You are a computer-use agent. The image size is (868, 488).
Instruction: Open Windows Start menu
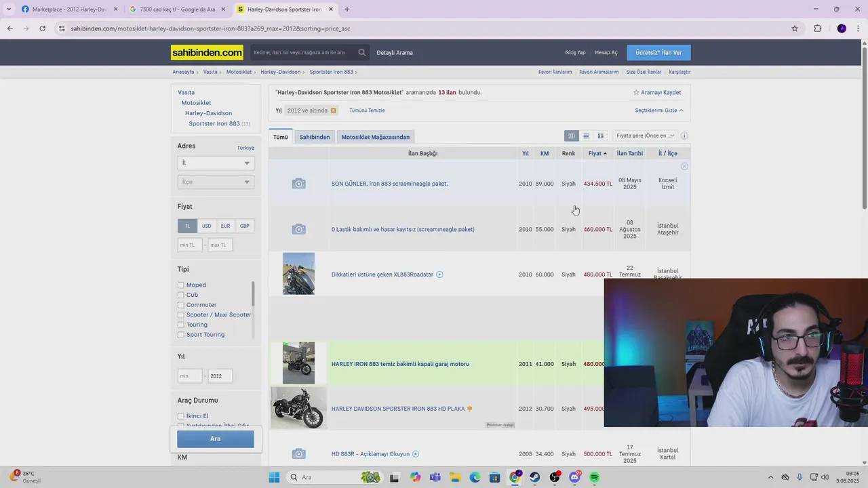[x=274, y=477]
